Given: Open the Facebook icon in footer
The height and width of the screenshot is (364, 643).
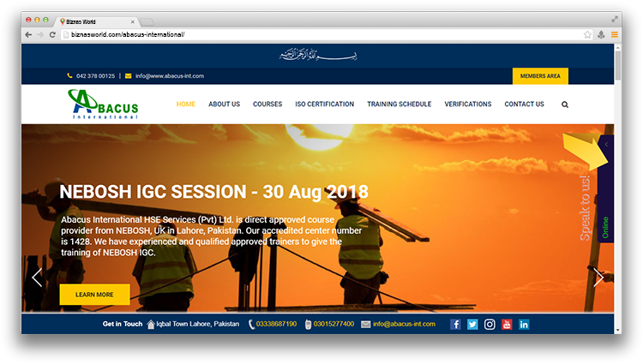Looking at the screenshot, I should (x=455, y=325).
